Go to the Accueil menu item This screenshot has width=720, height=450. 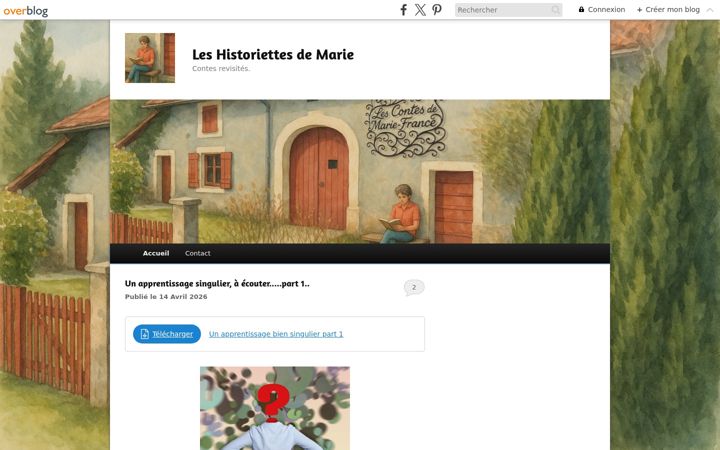156,253
